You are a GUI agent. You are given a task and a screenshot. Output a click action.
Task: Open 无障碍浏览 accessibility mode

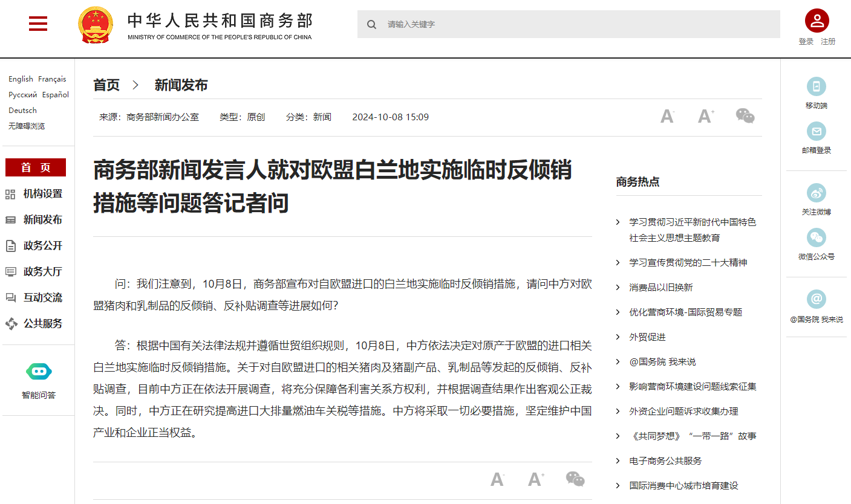(x=27, y=126)
